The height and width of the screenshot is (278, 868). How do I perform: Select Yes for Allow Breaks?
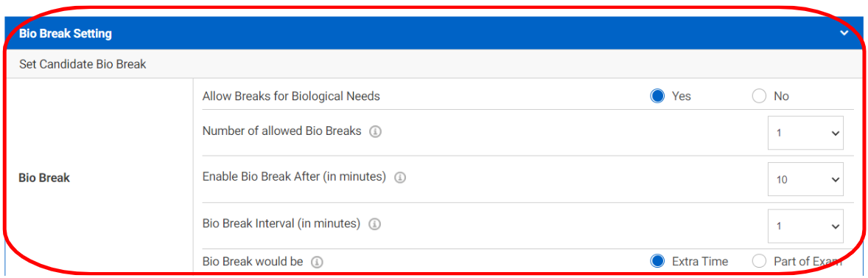657,96
